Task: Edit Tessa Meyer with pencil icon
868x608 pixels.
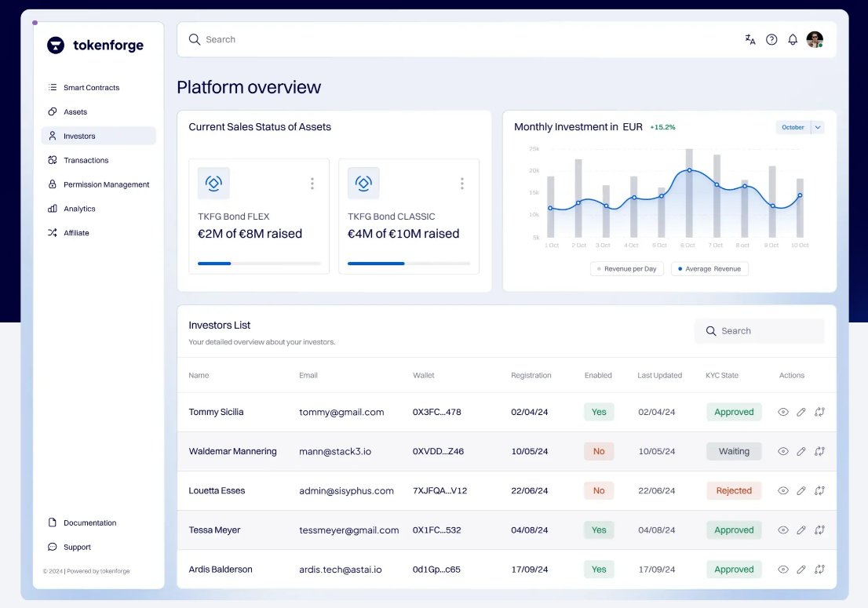Action: coord(801,530)
